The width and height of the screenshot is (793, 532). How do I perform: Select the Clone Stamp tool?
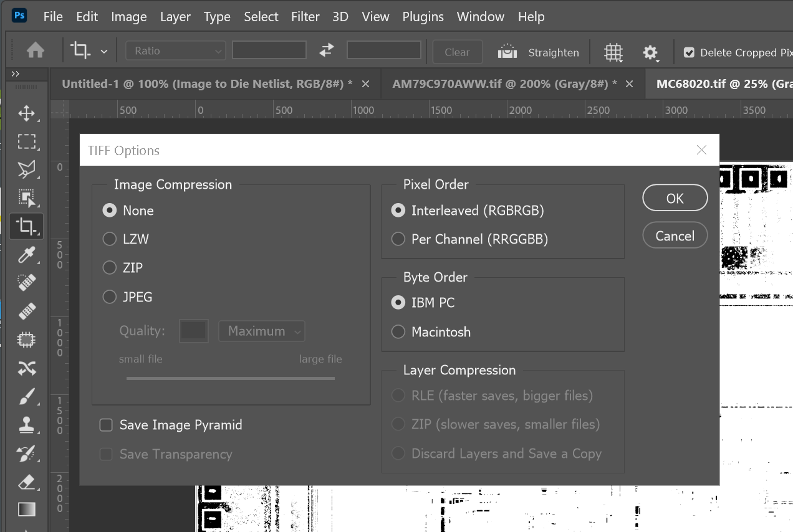pyautogui.click(x=26, y=424)
